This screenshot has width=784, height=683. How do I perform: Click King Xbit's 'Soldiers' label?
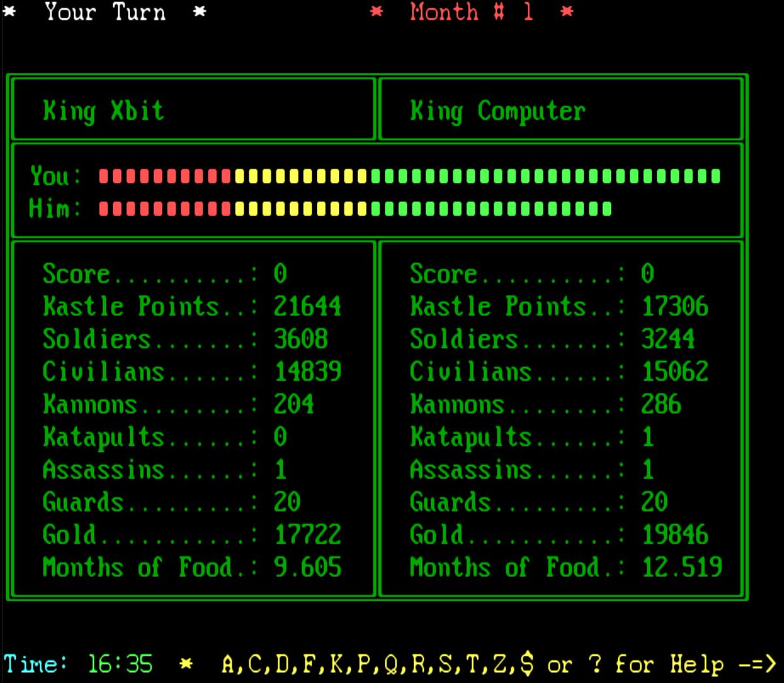click(97, 339)
